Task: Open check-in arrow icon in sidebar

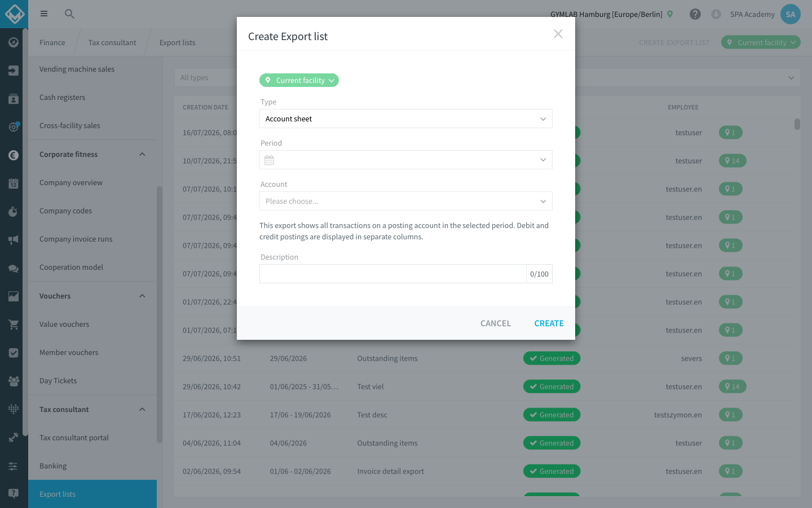Action: pyautogui.click(x=14, y=71)
